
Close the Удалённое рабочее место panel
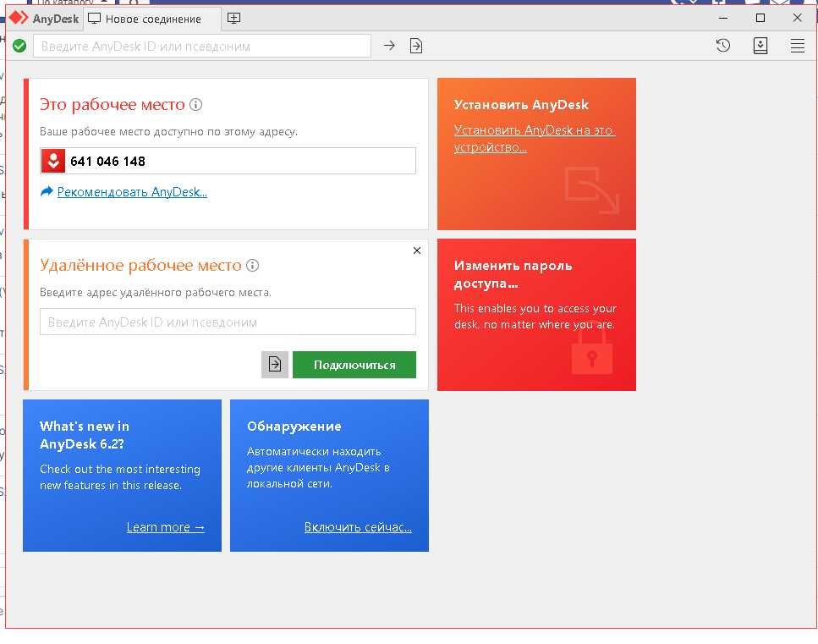[x=417, y=250]
